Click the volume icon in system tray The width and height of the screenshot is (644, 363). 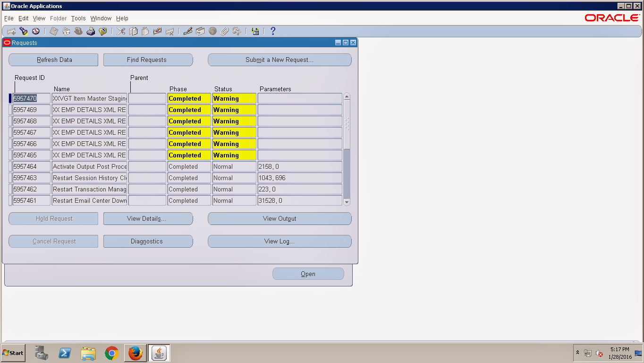pos(599,353)
